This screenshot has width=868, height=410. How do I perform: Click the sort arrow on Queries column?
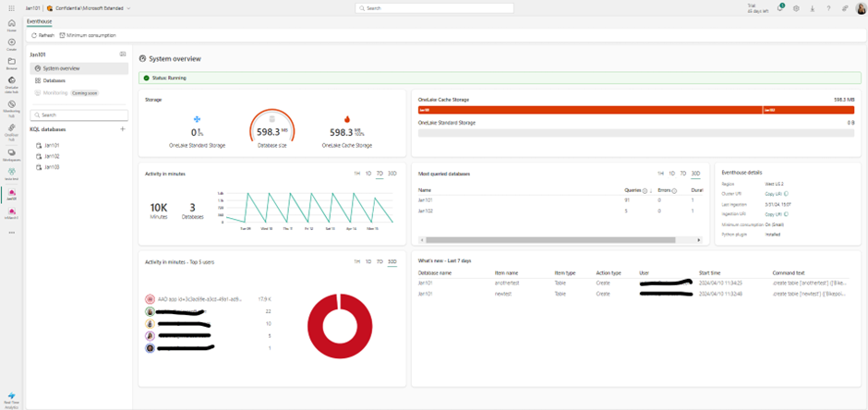coord(650,190)
